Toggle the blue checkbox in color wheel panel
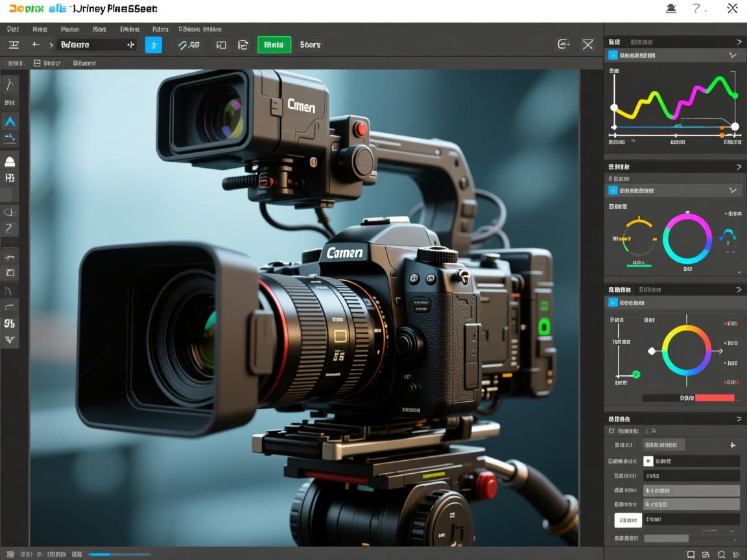 613,303
